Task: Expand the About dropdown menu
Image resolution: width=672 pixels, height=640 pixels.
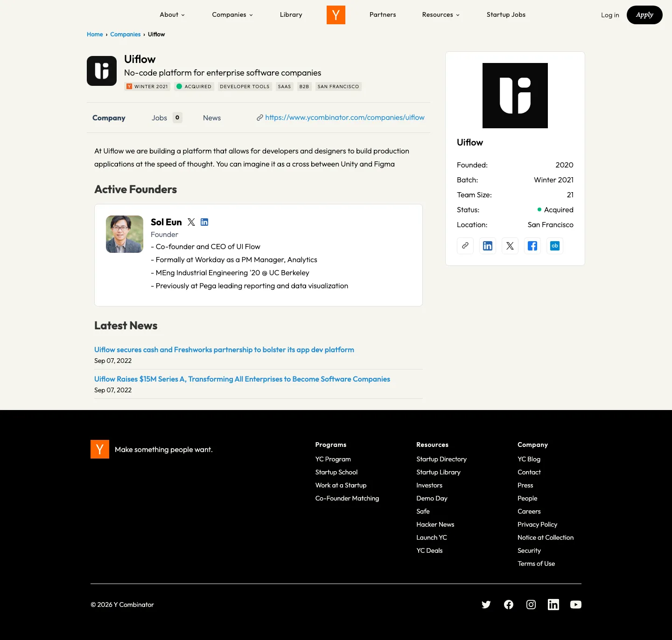Action: tap(172, 15)
